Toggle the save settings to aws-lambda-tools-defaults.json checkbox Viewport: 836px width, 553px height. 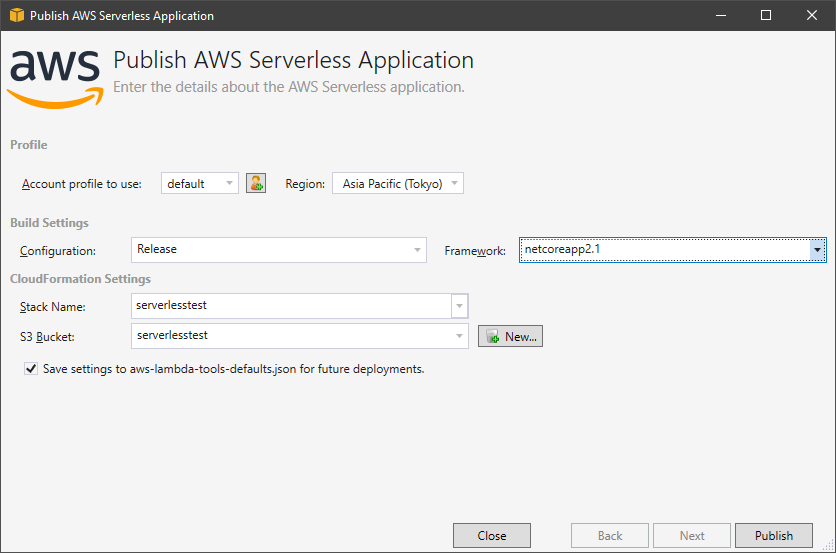(x=31, y=368)
